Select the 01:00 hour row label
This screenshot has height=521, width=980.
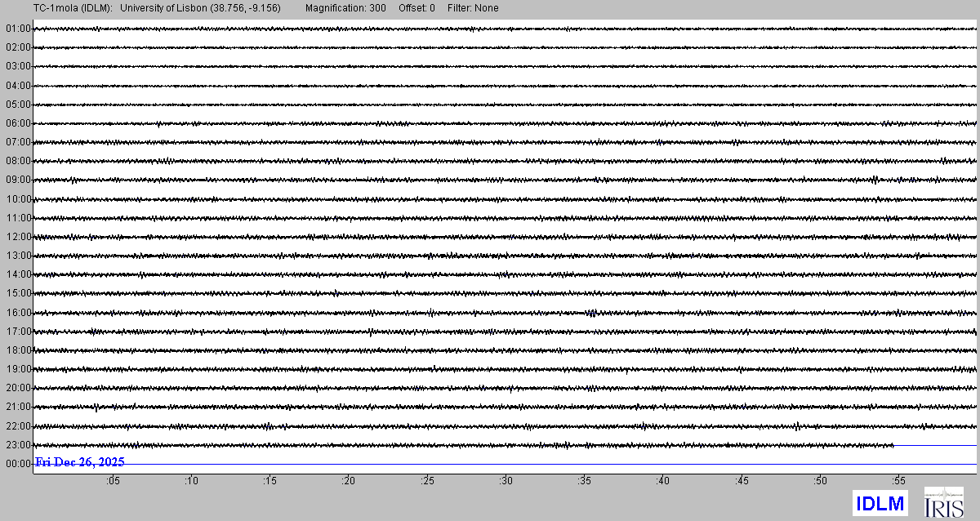pos(17,29)
